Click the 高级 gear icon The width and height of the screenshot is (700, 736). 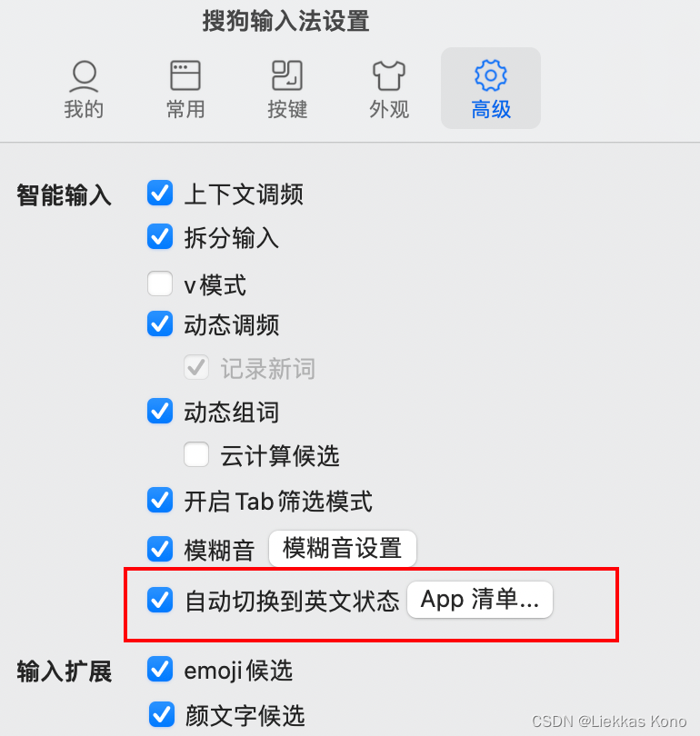[x=491, y=75]
